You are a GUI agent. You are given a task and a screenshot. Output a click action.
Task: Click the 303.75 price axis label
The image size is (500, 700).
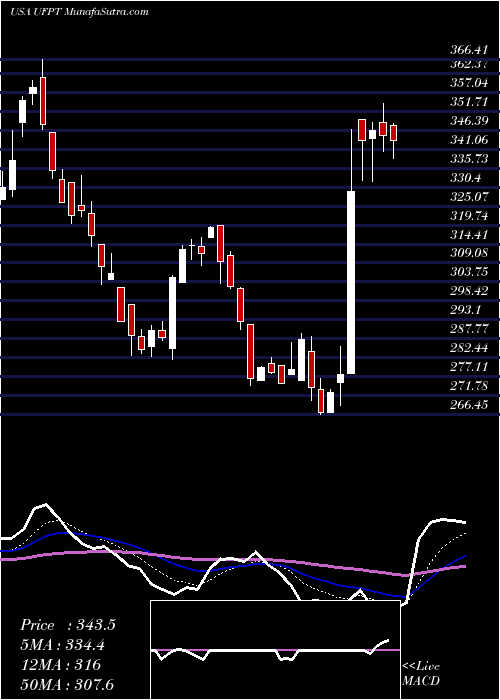[469, 271]
